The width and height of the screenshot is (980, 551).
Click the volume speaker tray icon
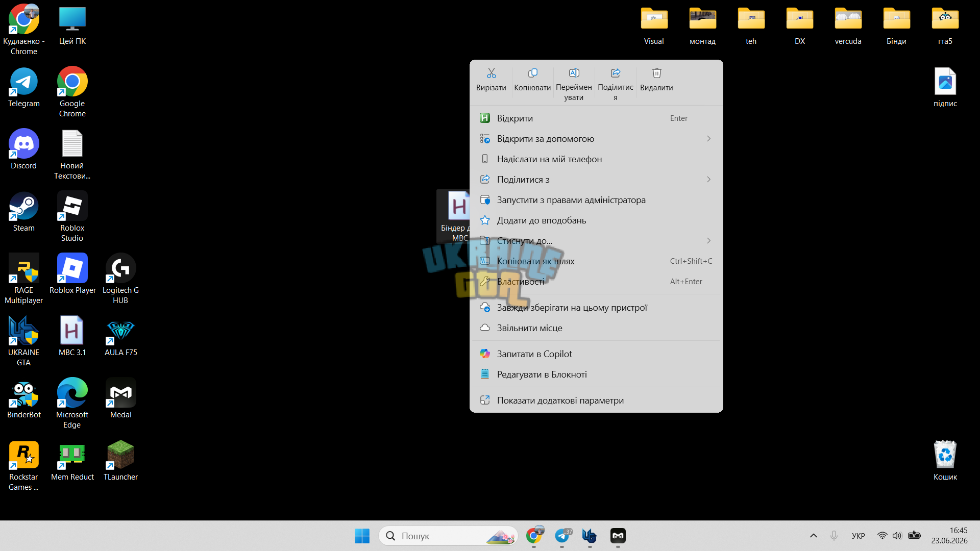[x=897, y=536]
